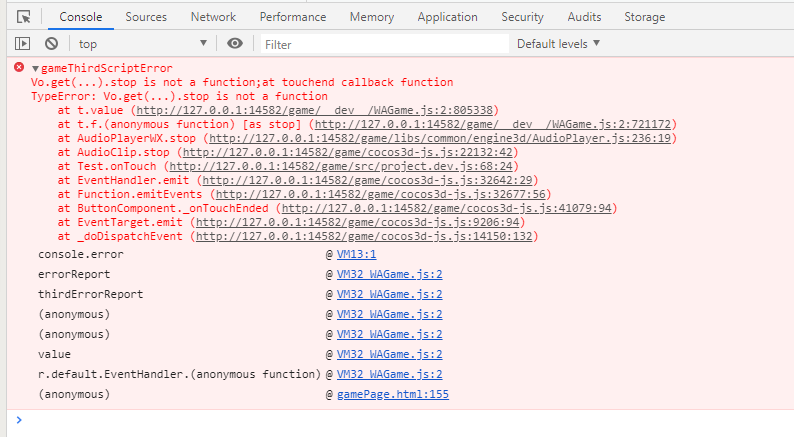The image size is (794, 437).
Task: Select the Memory tab
Action: [x=371, y=17]
